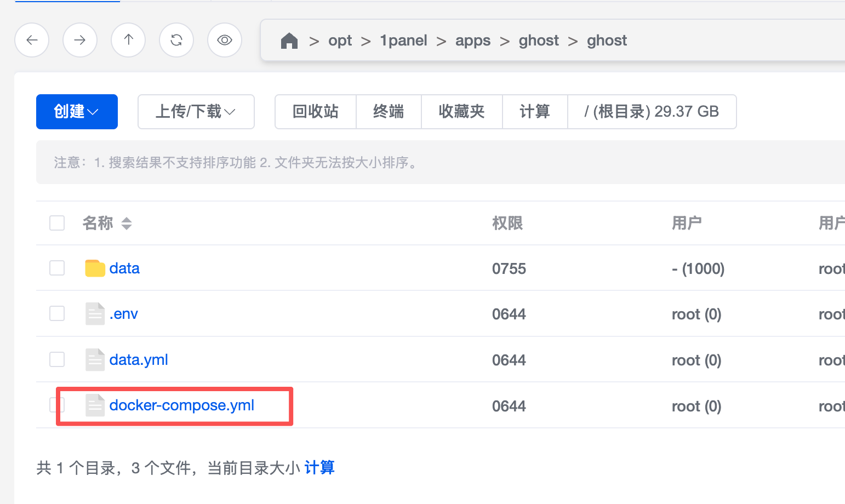Tick the select-all checkbox in header
845x504 pixels.
point(57,223)
